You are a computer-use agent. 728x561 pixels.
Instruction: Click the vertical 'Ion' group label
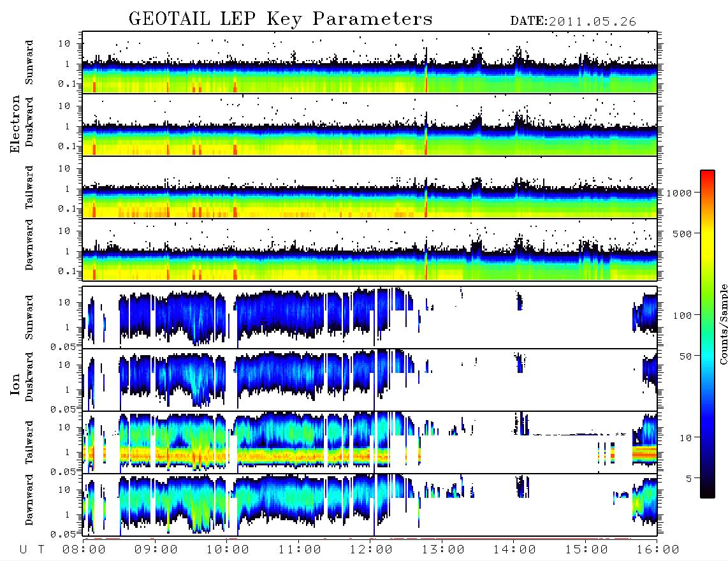tap(15, 385)
